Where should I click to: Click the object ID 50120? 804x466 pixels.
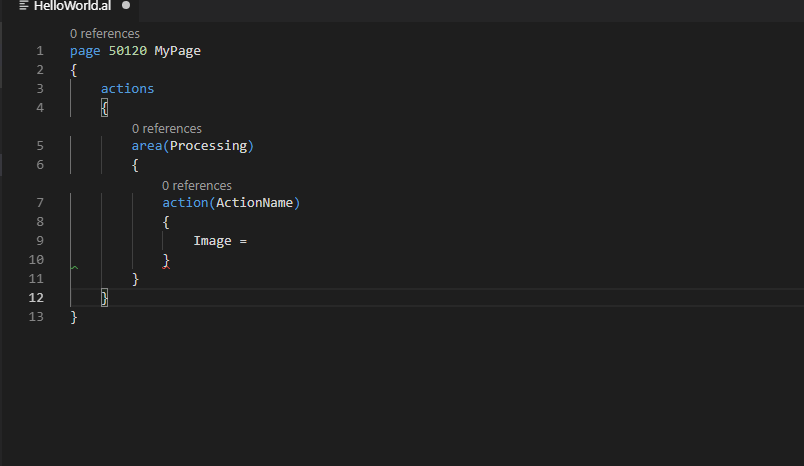(128, 51)
